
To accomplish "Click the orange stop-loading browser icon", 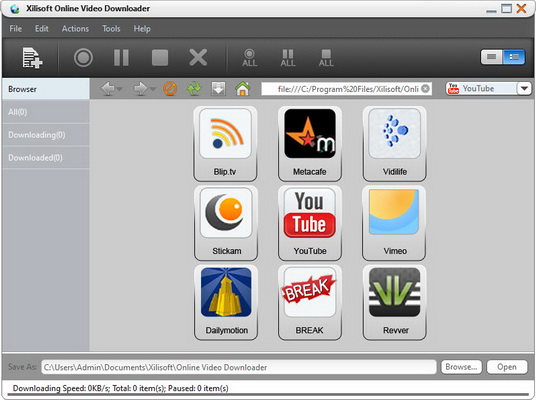I will pyautogui.click(x=170, y=89).
